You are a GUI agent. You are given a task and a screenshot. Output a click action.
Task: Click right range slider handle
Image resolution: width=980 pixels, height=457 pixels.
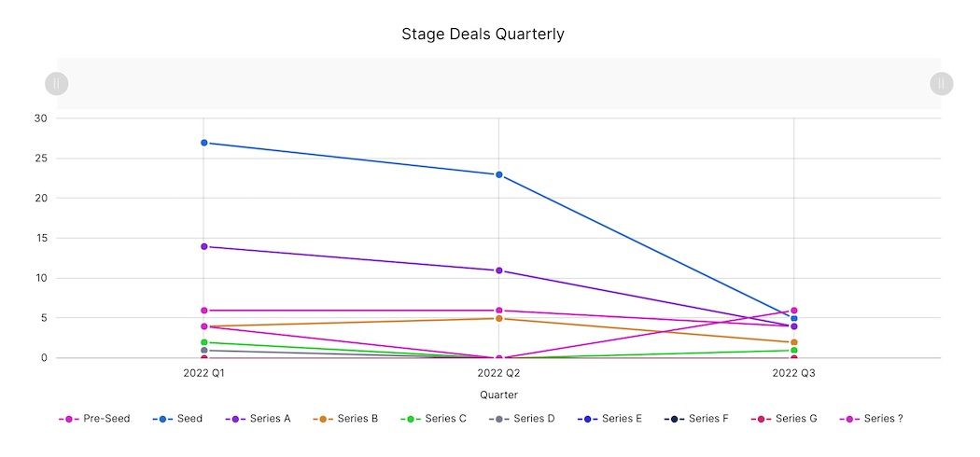[941, 84]
